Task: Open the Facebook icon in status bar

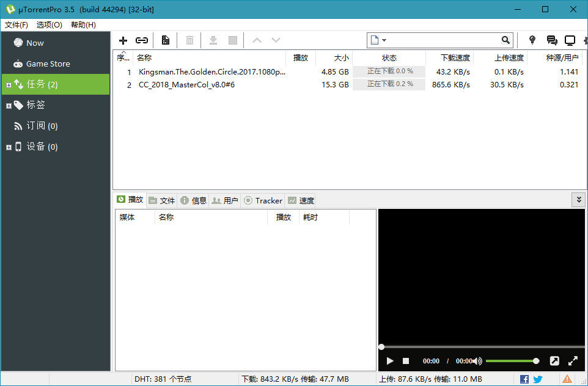Action: [x=524, y=379]
